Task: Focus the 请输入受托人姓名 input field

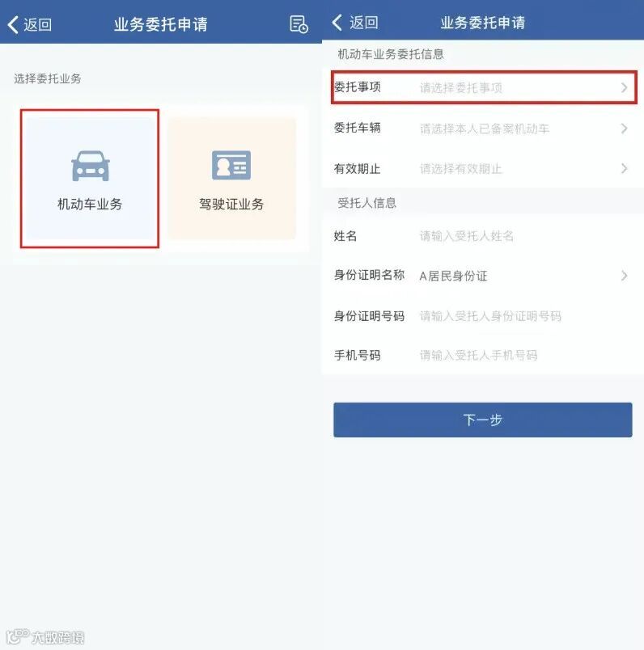Action: [x=466, y=236]
